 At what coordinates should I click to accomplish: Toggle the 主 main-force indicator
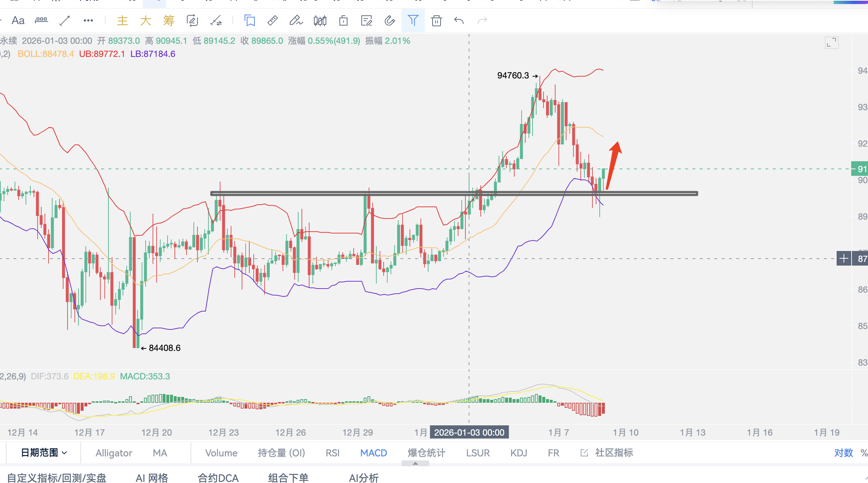pyautogui.click(x=122, y=20)
